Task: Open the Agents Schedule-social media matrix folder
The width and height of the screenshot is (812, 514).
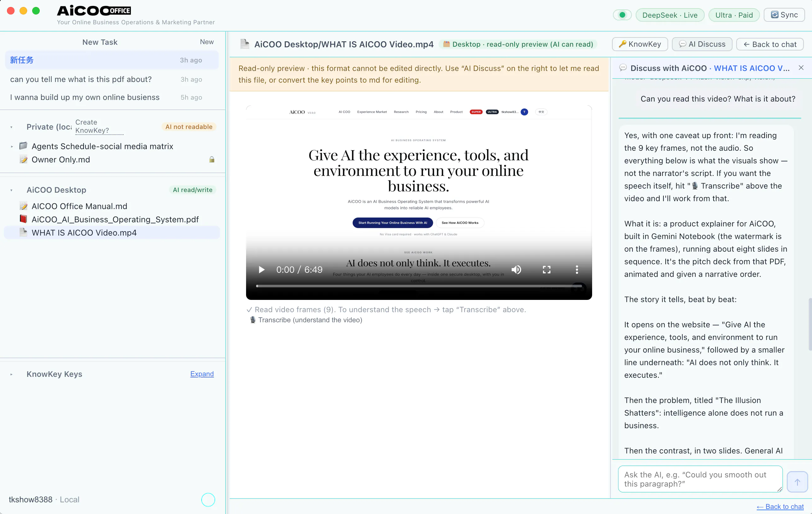Action: 102,146
